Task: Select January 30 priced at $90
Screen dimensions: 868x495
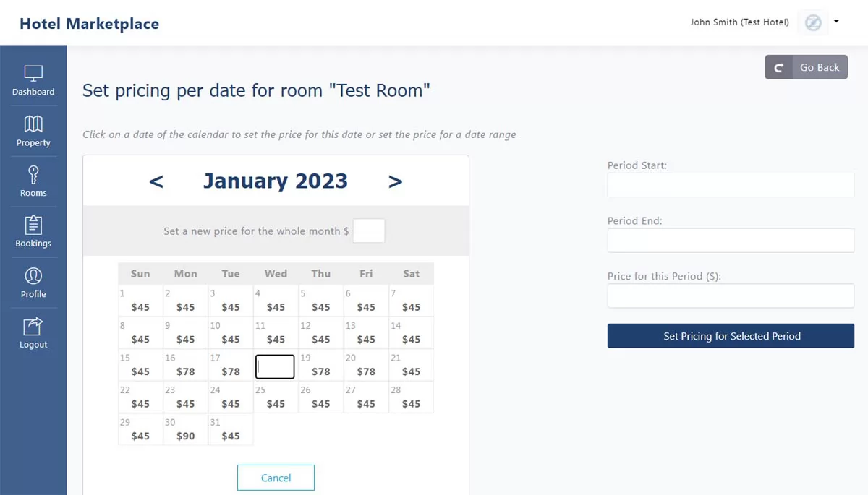Action: point(185,430)
